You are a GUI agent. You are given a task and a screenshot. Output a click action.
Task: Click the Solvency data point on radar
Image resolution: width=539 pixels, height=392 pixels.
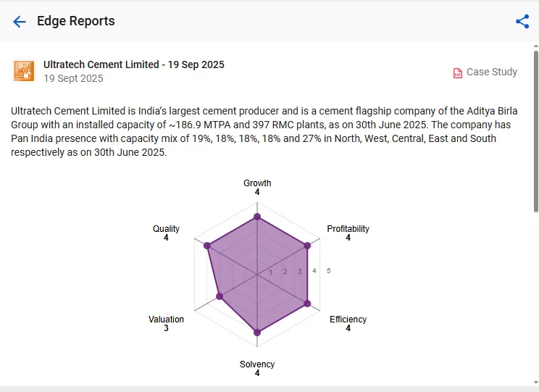(x=257, y=333)
